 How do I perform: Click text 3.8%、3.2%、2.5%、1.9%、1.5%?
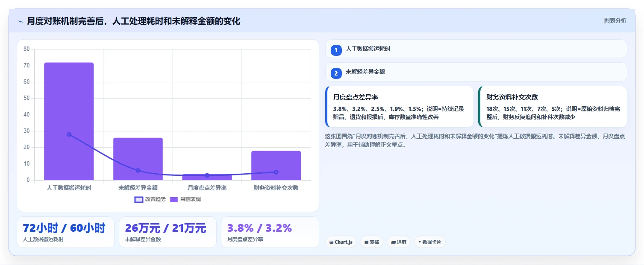378,109
